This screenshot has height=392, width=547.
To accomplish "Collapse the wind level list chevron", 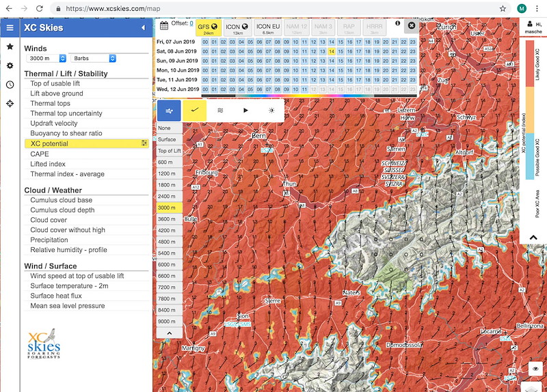I will (x=169, y=333).
